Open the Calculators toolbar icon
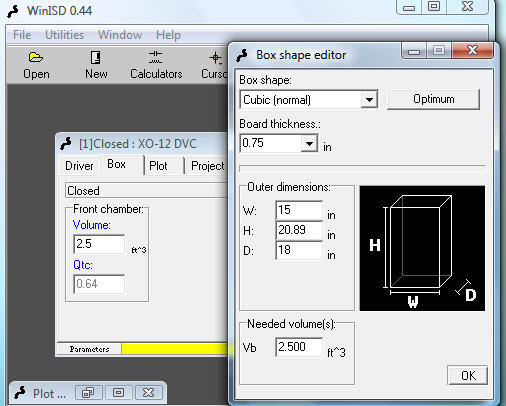Screen dimensions: 506x406 point(155,57)
